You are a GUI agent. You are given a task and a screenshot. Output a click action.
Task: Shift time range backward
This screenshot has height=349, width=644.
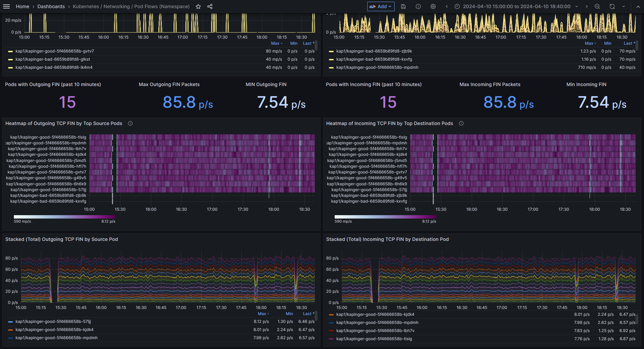coord(447,6)
